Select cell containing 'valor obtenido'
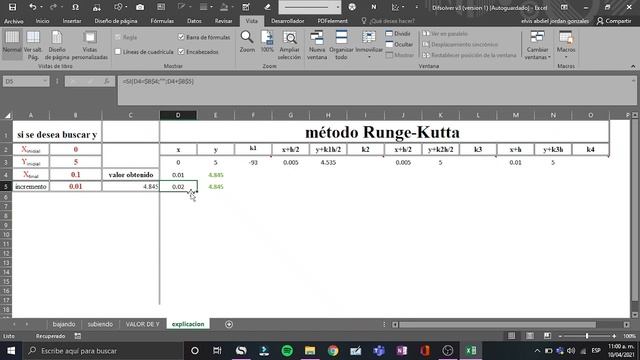 tap(131, 175)
